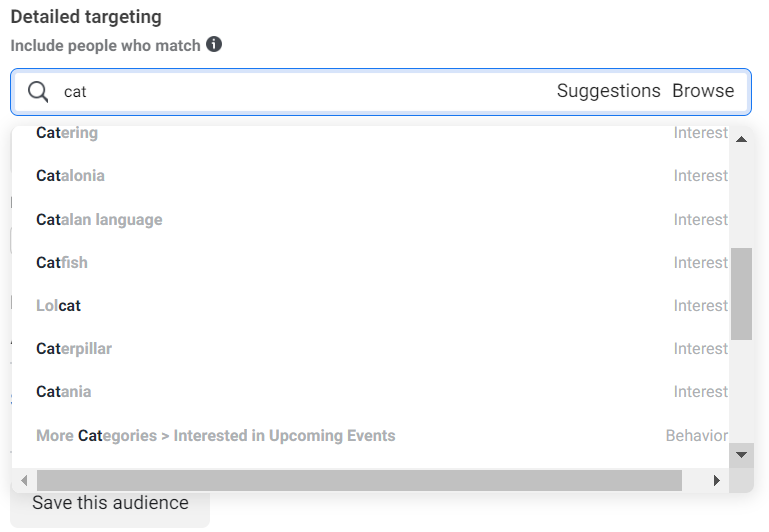Screen dimensions: 769x532
Task: Click the scroll up arrow in list
Action: pyautogui.click(x=741, y=138)
